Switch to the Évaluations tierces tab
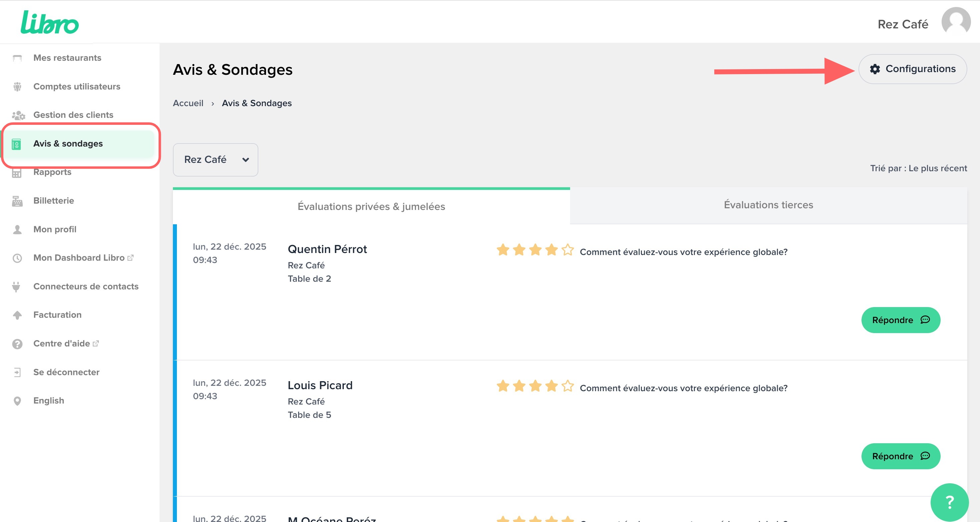 tap(768, 205)
